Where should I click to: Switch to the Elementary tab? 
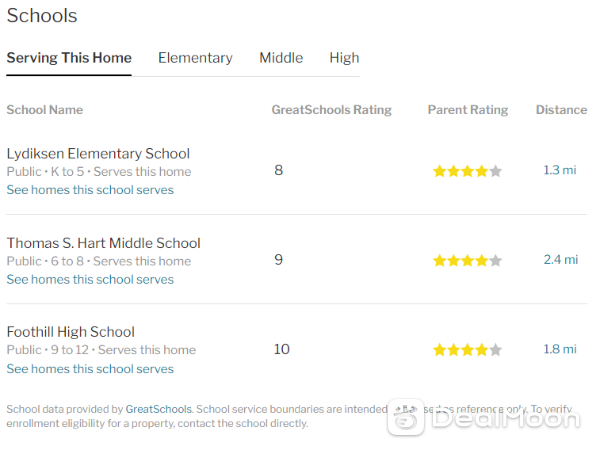[195, 58]
